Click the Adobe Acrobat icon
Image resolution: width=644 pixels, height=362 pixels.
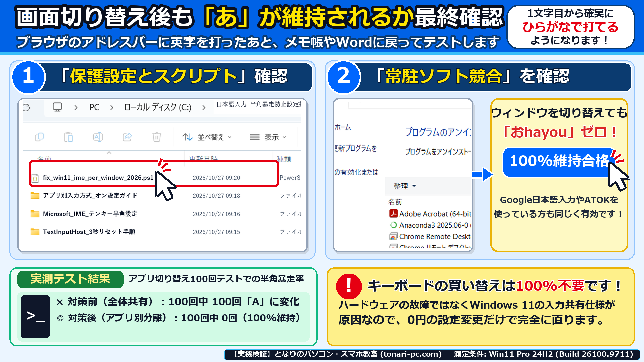point(393,214)
